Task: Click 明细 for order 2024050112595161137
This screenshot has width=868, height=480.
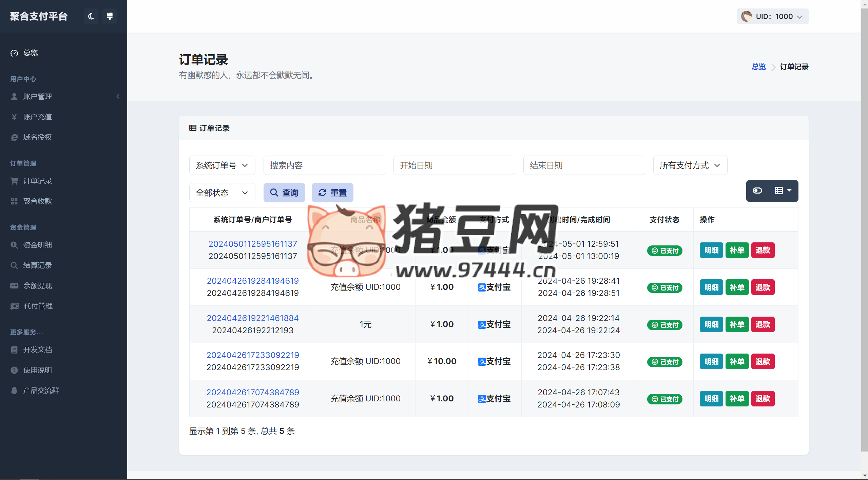Action: click(711, 250)
